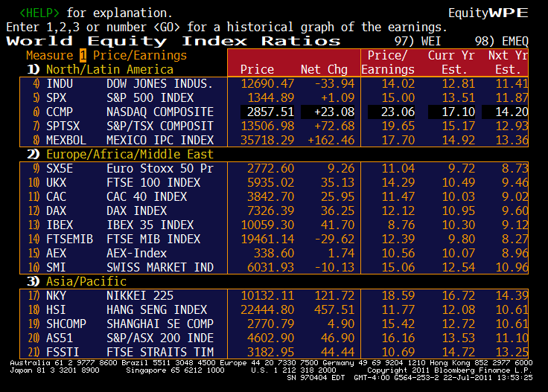The image size is (548, 392).
Task: Click the S&P 500 INDEX name
Action: click(150, 97)
